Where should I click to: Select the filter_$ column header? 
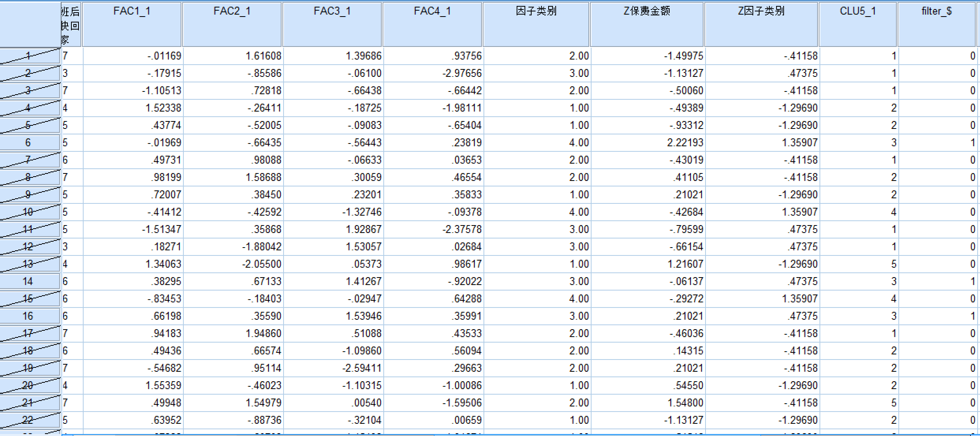[x=937, y=24]
